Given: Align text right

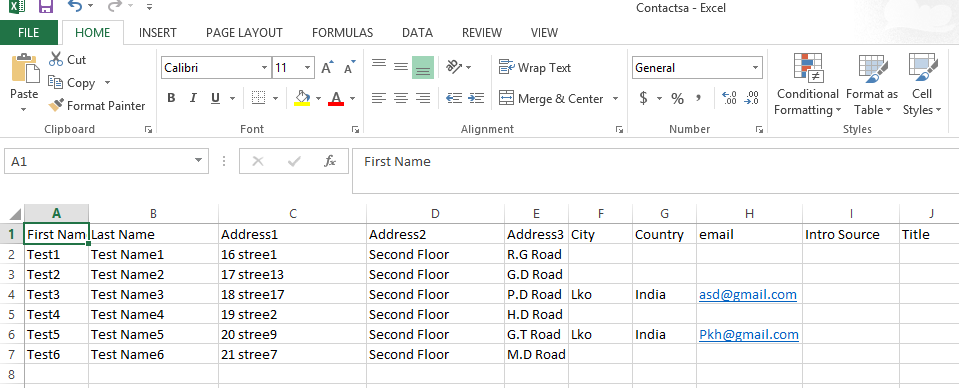Looking at the screenshot, I should [x=423, y=98].
